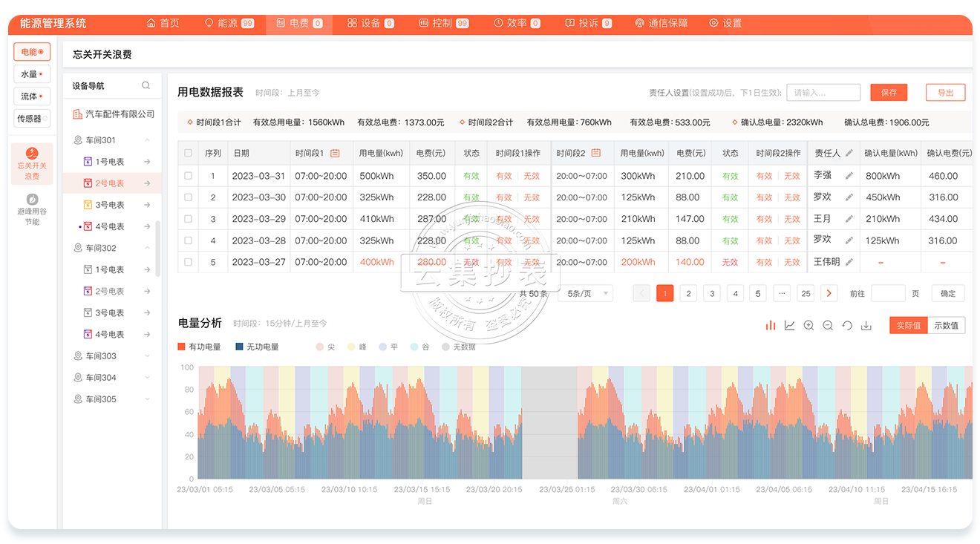Zoom in the 电量分析 chart
This screenshot has width=980, height=544.
(809, 326)
